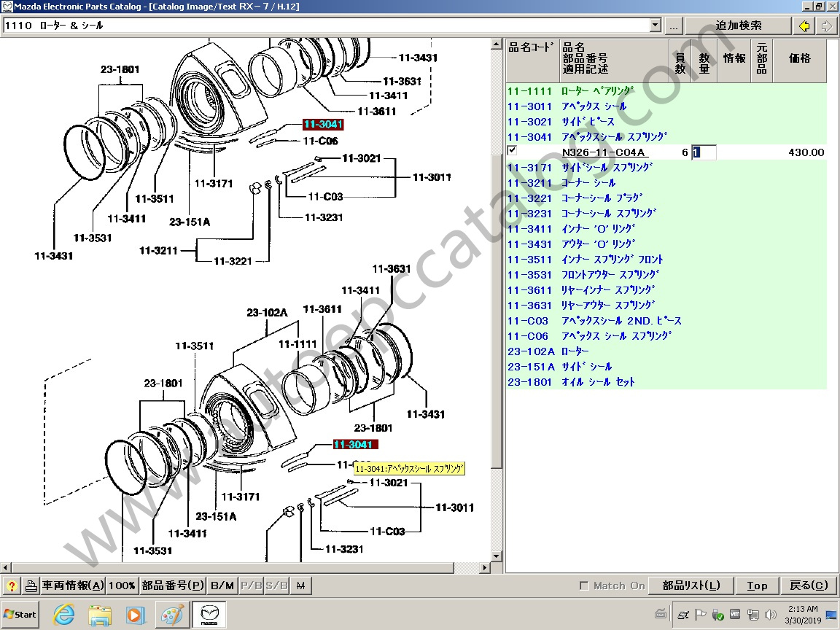The height and width of the screenshot is (630, 840).
Task: Click the greyed forward arrow icon
Action: pos(827,26)
